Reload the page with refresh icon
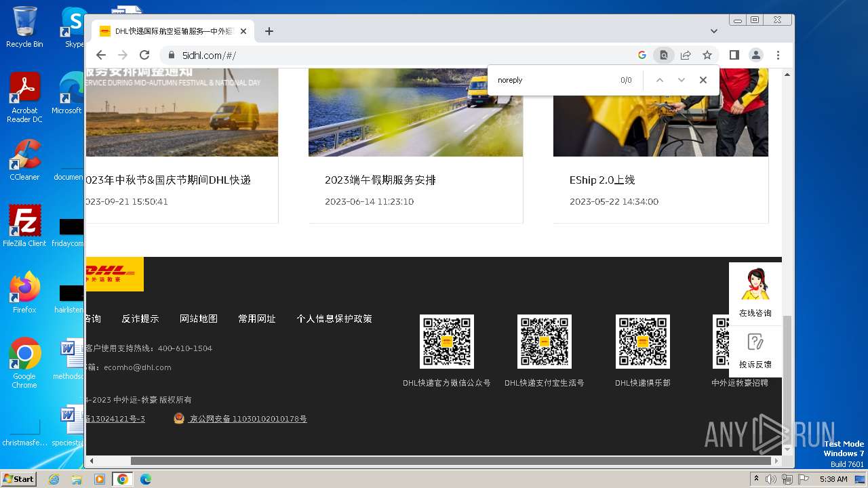868x488 pixels. 144,56
